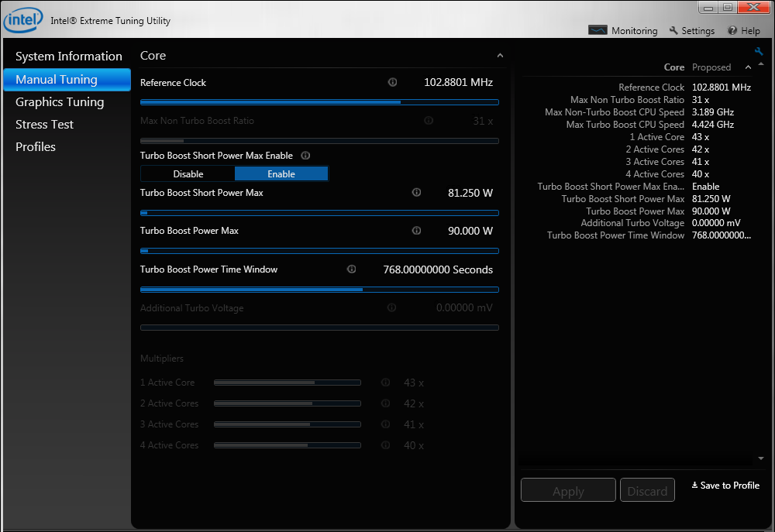Open the Stress Test section
The height and width of the screenshot is (532, 775).
pyautogui.click(x=44, y=125)
